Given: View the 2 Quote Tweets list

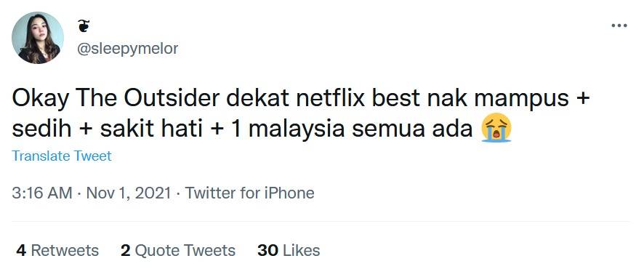Looking at the screenshot, I should click(178, 250).
